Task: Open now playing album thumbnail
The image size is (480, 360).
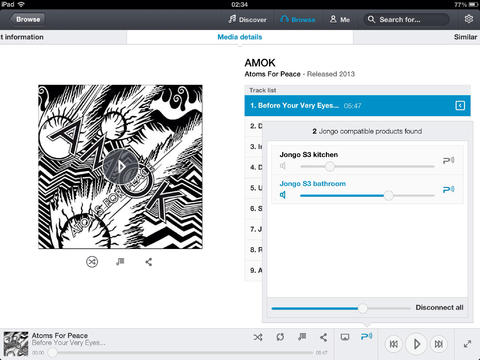Action: coord(16,344)
